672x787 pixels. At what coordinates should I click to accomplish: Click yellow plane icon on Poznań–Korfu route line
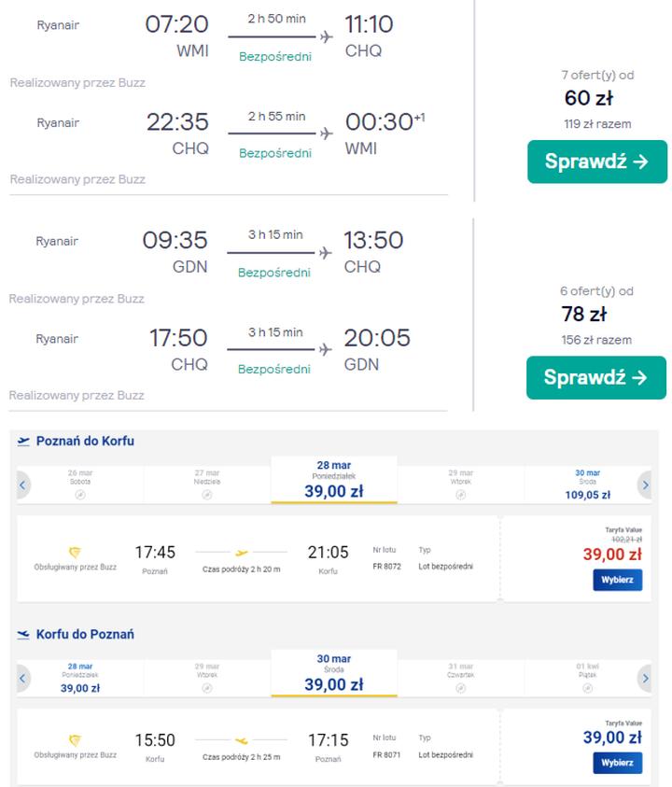click(x=242, y=552)
